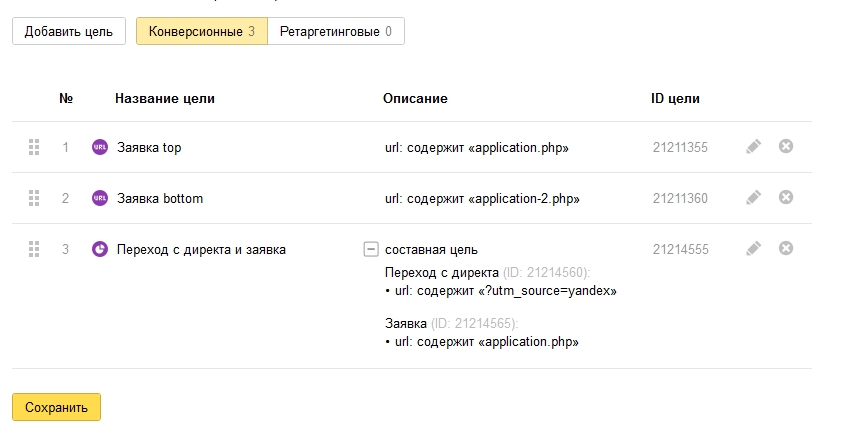
Task: Click the Заявка bottom goal name
Action: click(160, 198)
